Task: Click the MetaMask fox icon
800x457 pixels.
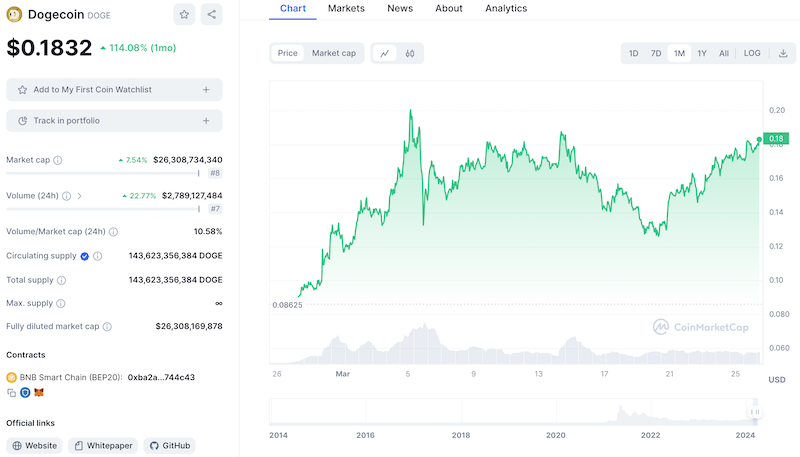Action: pos(39,393)
